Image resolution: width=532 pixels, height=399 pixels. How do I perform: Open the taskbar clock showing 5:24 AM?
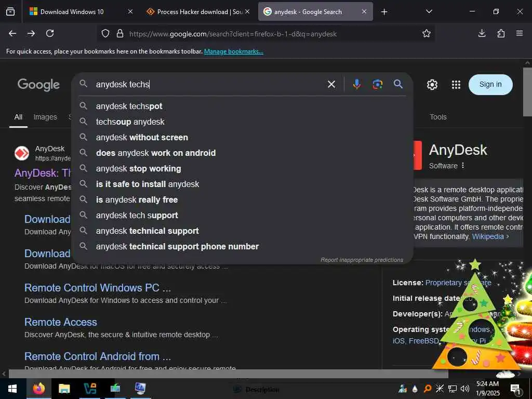point(487,389)
